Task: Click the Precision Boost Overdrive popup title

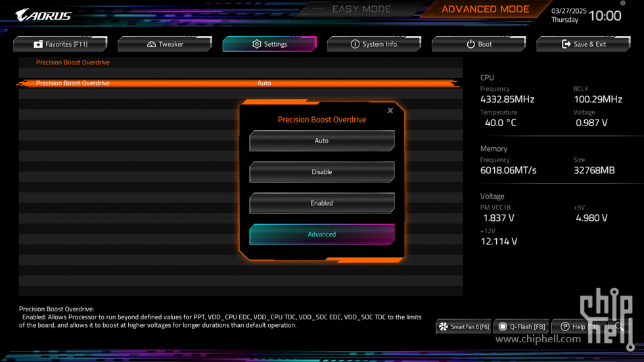Action: (x=321, y=120)
